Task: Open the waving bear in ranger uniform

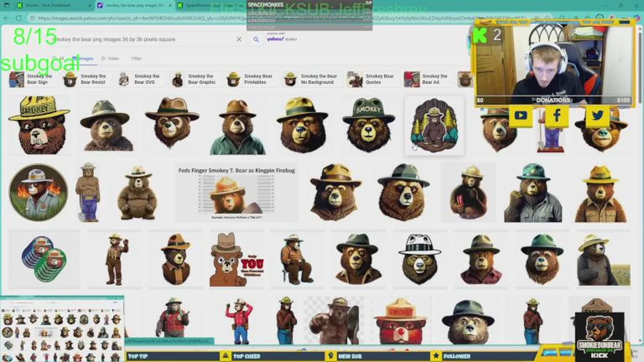Action: (117, 259)
